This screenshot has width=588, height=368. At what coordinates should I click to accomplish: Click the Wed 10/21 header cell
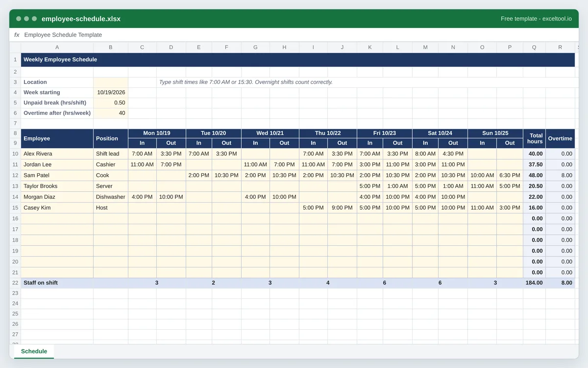[x=270, y=133]
